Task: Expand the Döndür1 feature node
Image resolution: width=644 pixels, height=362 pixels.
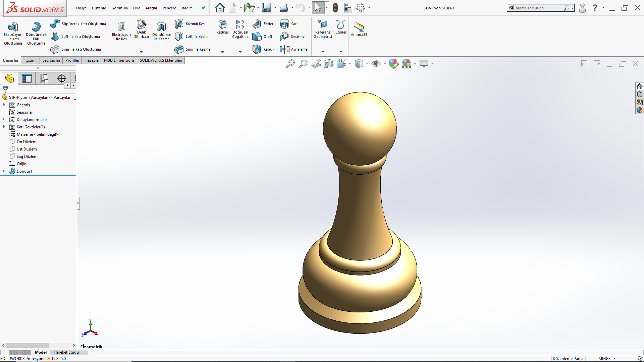Action: (x=4, y=171)
